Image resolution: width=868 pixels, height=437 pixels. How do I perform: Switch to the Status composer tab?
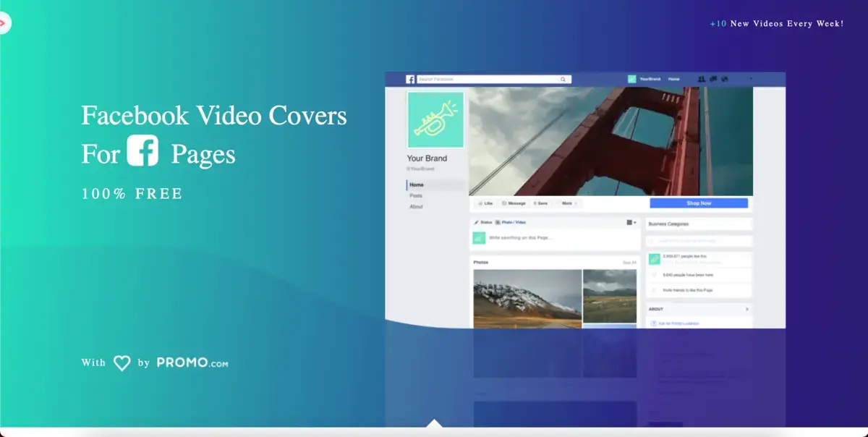482,223
